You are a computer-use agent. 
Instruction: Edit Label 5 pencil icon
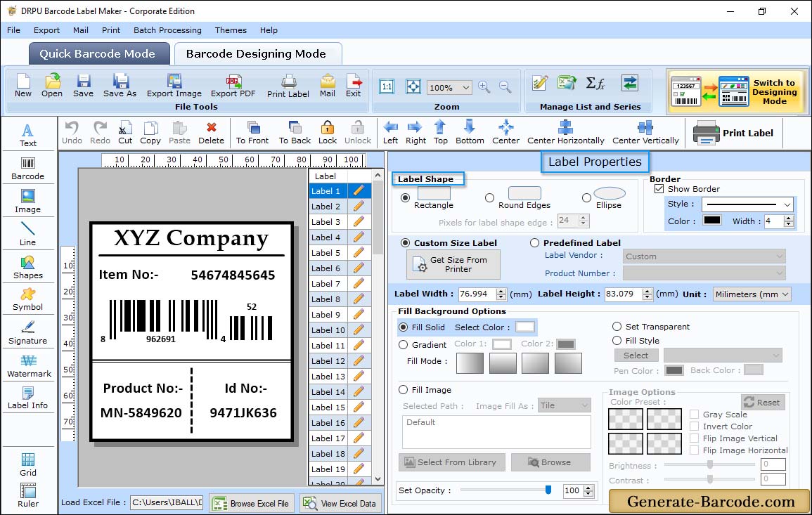click(359, 253)
